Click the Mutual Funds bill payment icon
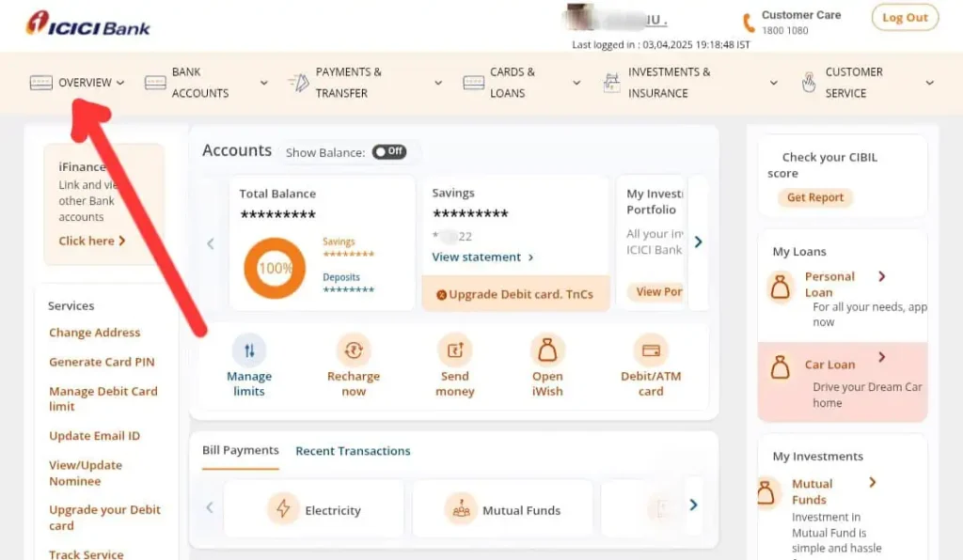Image resolution: width=963 pixels, height=560 pixels. (x=461, y=508)
